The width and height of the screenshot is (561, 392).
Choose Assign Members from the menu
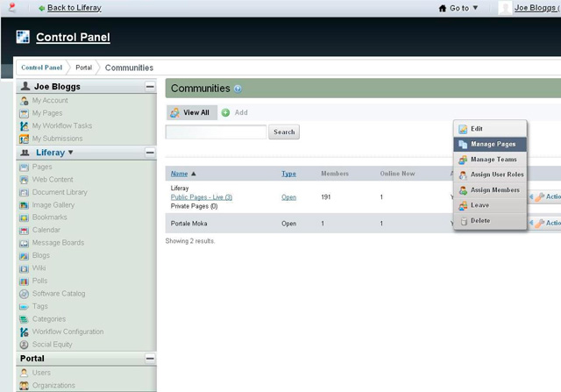pos(490,190)
